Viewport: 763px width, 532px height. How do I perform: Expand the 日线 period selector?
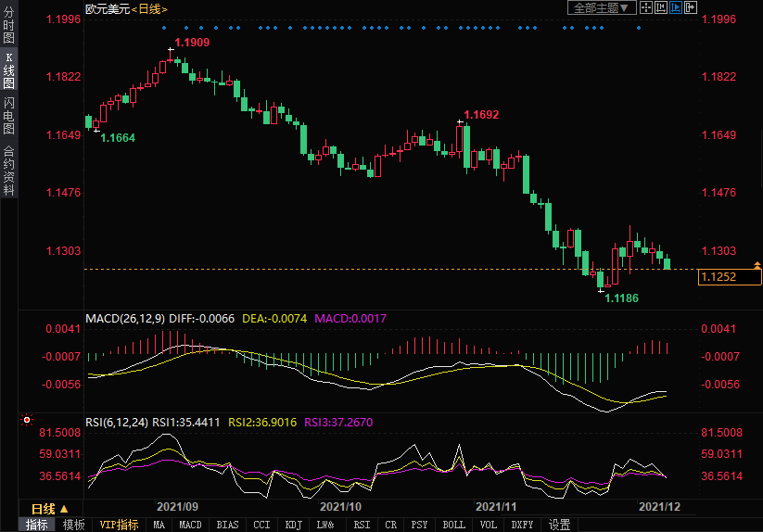pos(49,509)
